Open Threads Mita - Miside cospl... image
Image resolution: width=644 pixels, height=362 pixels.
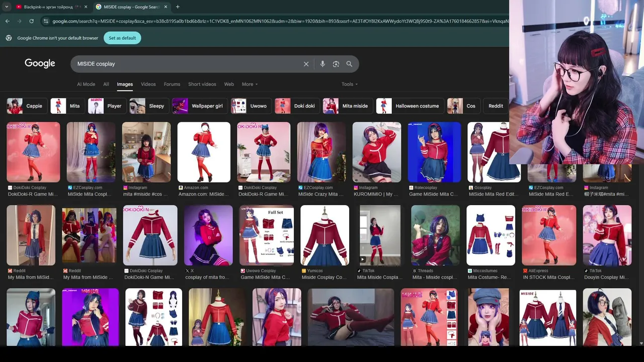(435, 235)
